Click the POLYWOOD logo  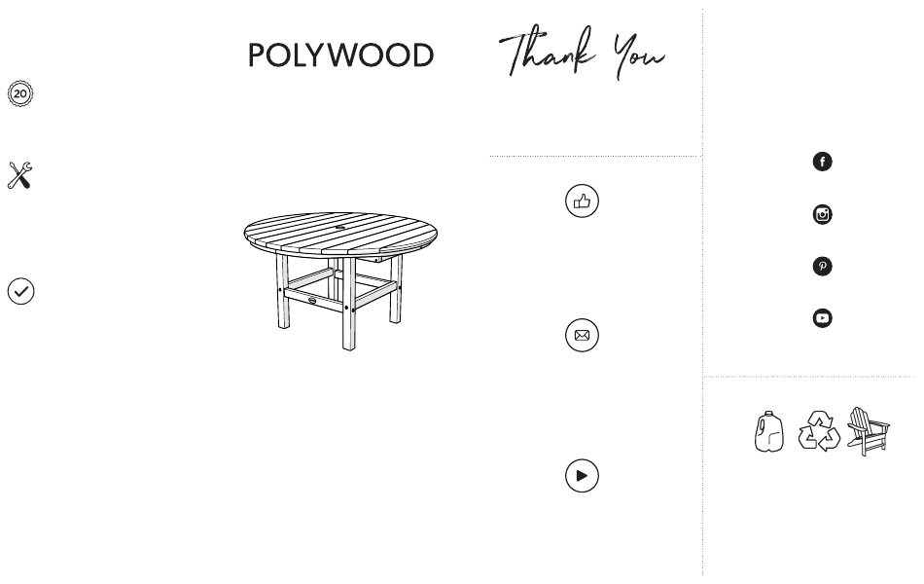point(340,55)
